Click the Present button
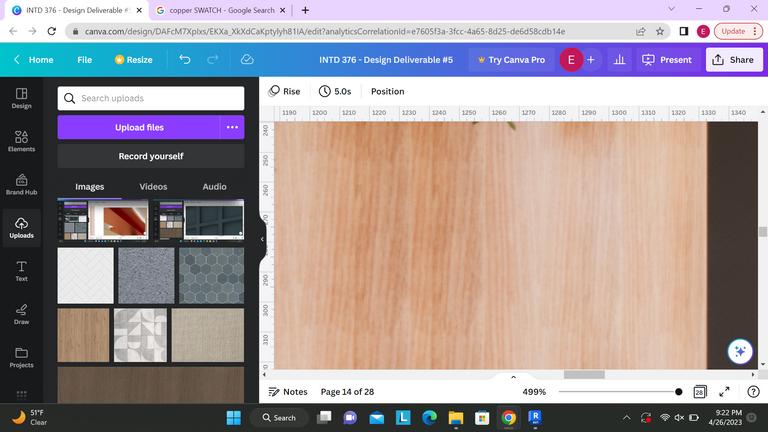The image size is (768, 432). coord(667,60)
